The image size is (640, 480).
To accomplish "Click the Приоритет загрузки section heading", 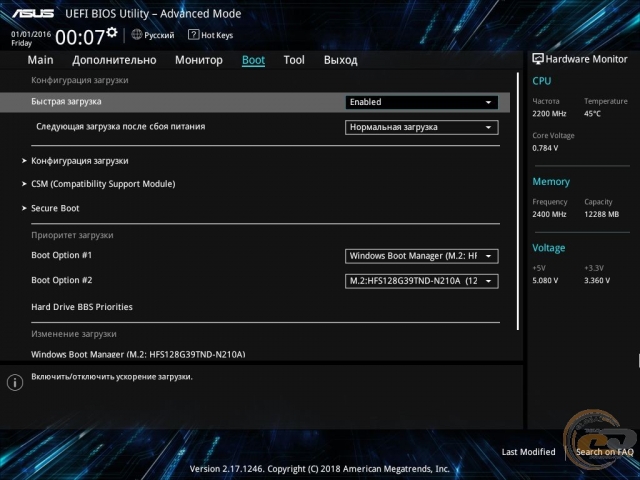I will coord(72,235).
